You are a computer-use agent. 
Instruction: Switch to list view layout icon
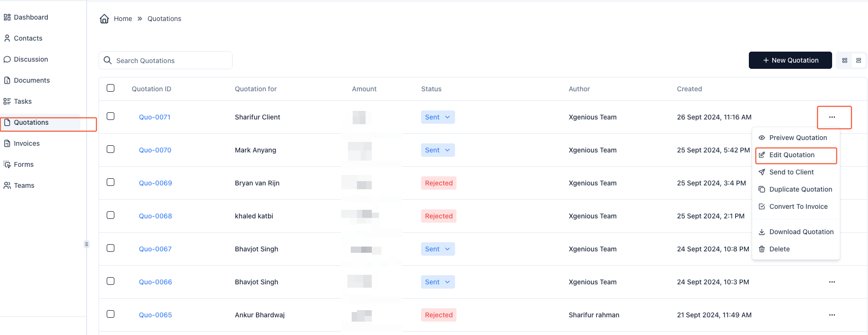pos(858,61)
